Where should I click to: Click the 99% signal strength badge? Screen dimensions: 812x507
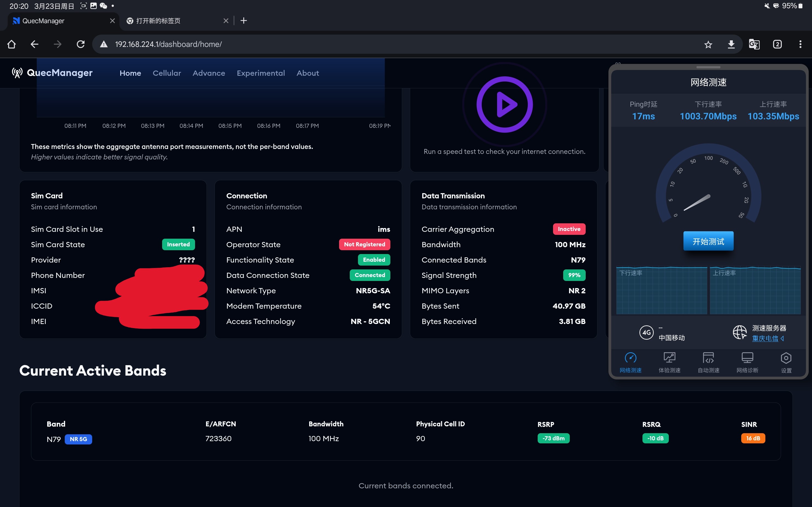[x=574, y=275]
